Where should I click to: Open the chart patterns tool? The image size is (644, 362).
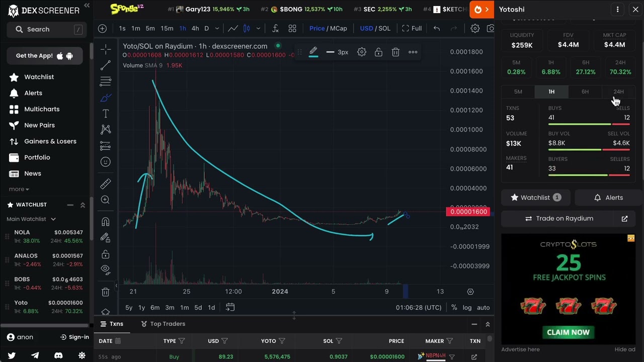[106, 130]
